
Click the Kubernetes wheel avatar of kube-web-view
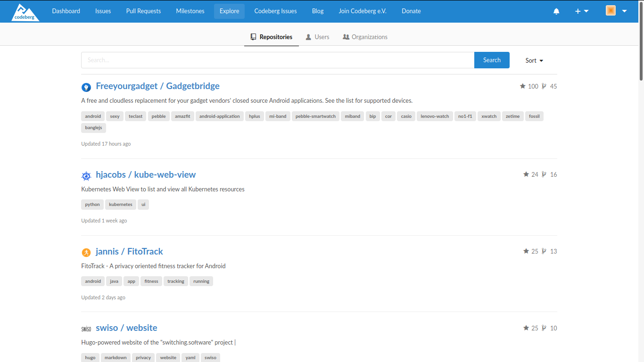pos(86,175)
